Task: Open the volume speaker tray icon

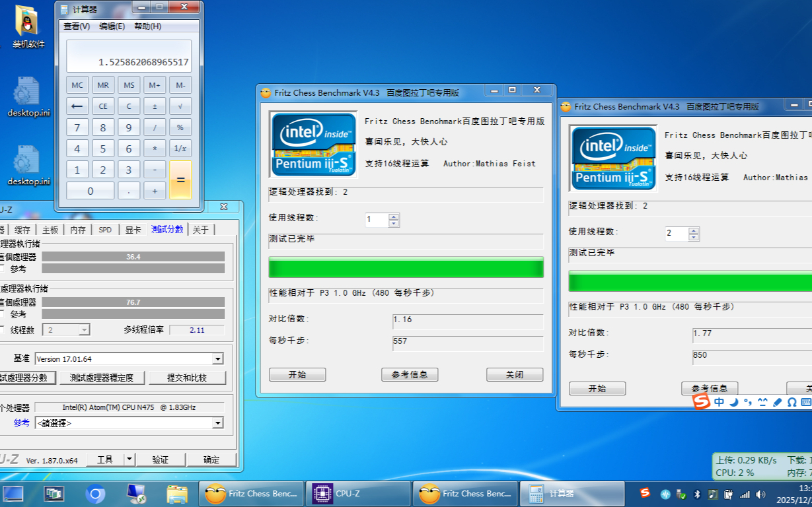Action: pyautogui.click(x=760, y=494)
